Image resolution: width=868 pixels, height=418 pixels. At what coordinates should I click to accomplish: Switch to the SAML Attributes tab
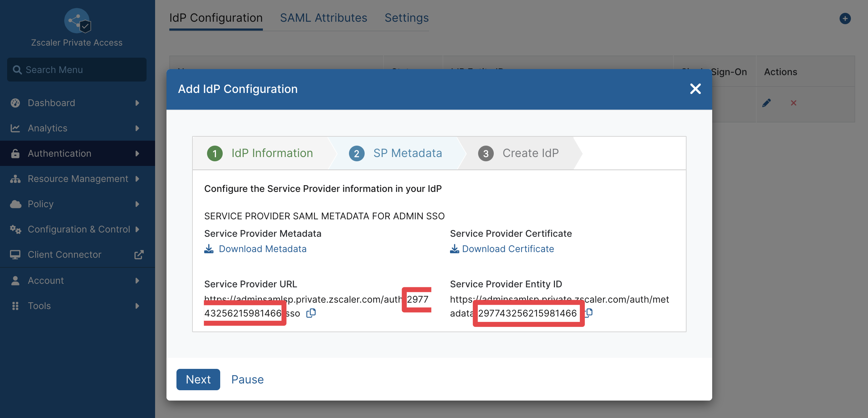click(x=324, y=18)
